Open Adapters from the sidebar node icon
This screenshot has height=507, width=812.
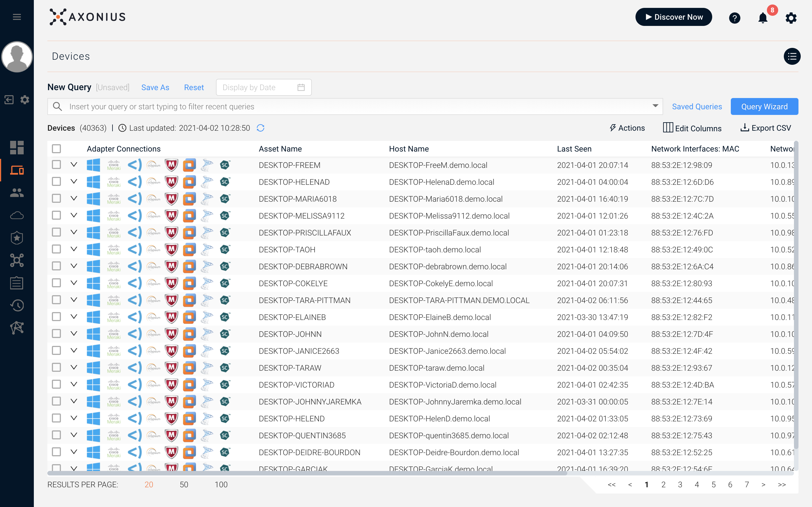(17, 261)
